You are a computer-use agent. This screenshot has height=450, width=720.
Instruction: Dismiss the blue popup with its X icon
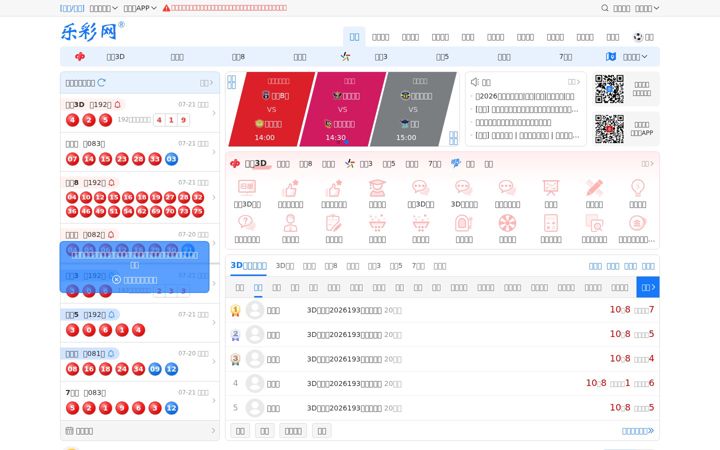tap(116, 280)
